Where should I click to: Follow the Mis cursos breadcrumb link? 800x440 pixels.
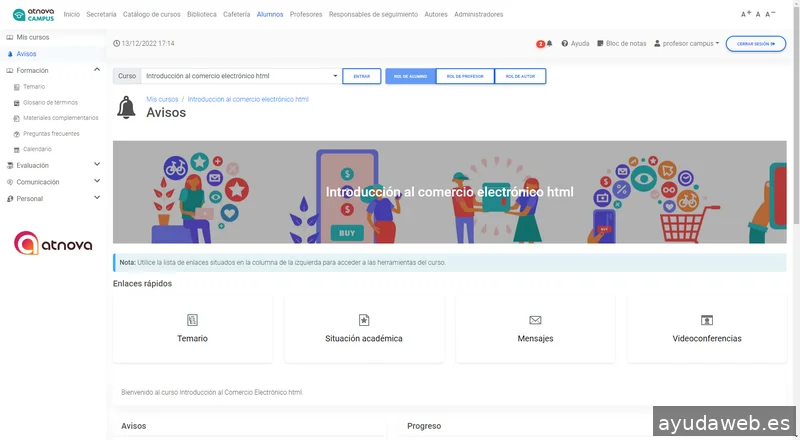[x=162, y=99]
